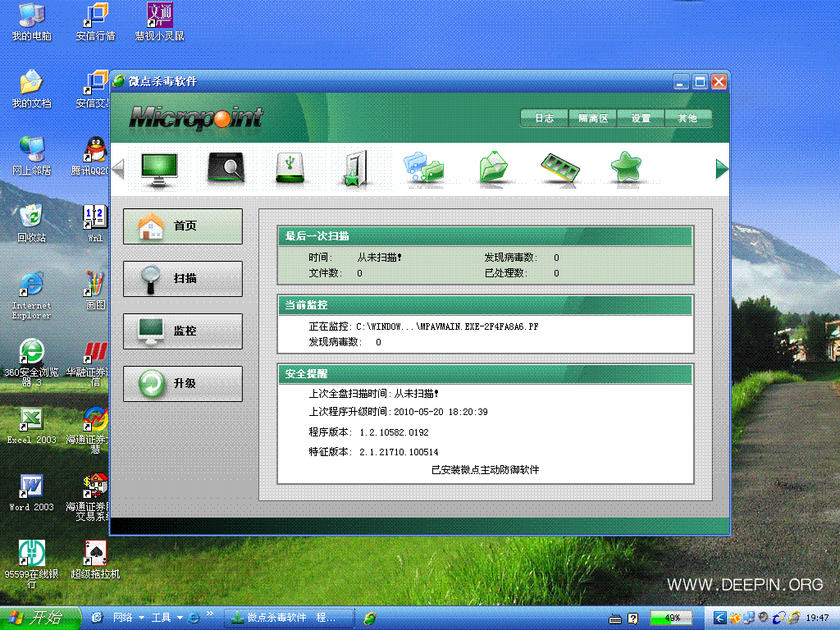Open the 隔离区 quarantine tab
840x630 pixels.
point(592,118)
